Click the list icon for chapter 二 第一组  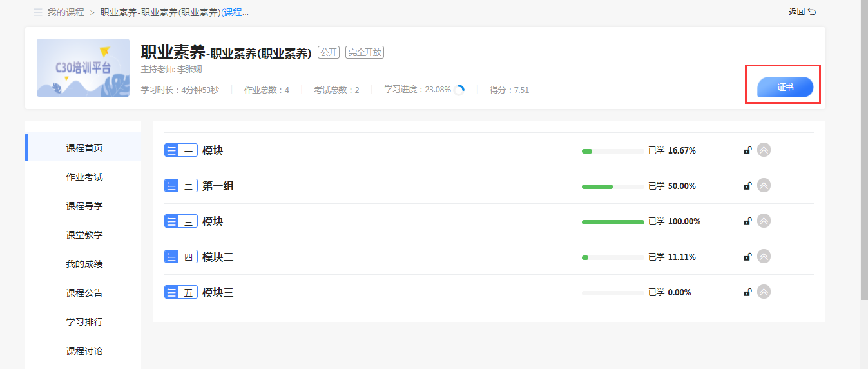(171, 186)
